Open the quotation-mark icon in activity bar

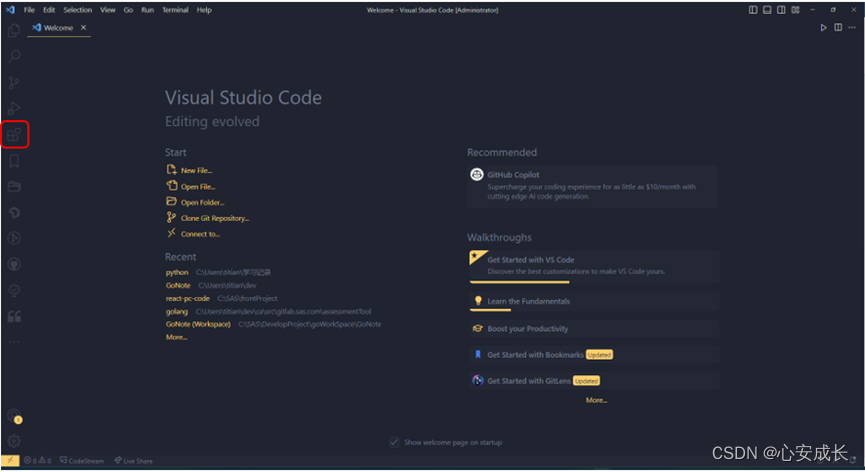[14, 317]
